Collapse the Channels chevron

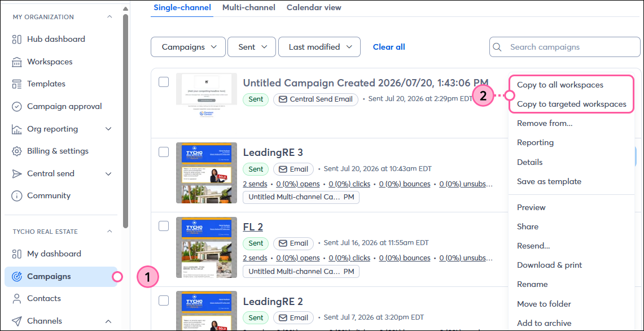108,321
